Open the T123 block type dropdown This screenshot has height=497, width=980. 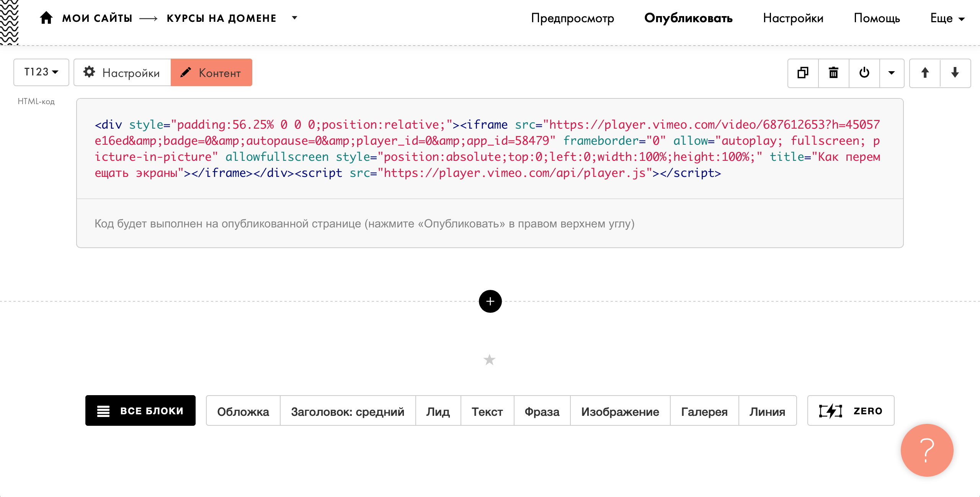(x=41, y=72)
